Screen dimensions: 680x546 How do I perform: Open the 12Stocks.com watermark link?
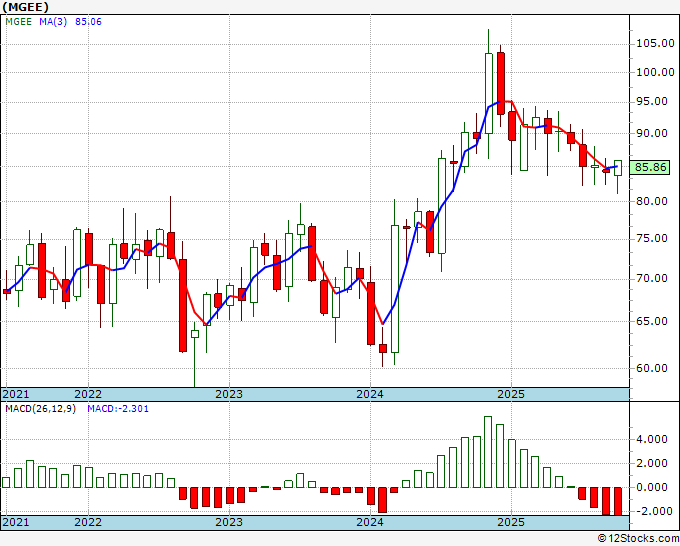(x=638, y=538)
